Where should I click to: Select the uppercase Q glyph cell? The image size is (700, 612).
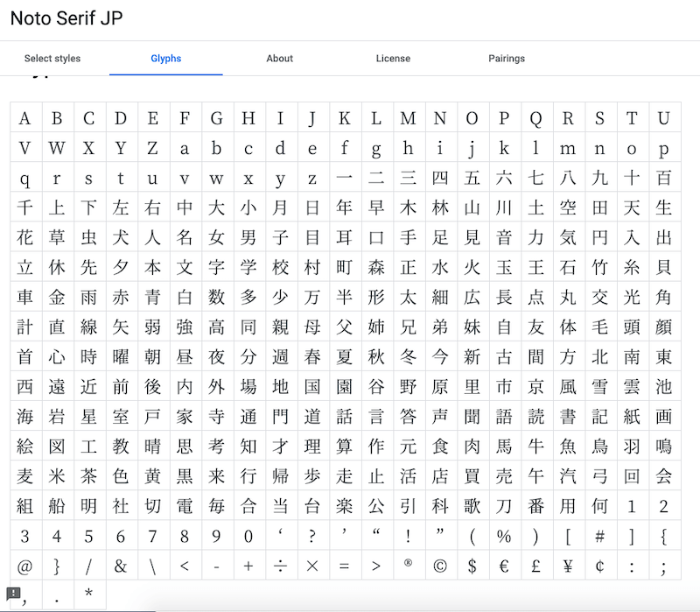[x=537, y=117]
